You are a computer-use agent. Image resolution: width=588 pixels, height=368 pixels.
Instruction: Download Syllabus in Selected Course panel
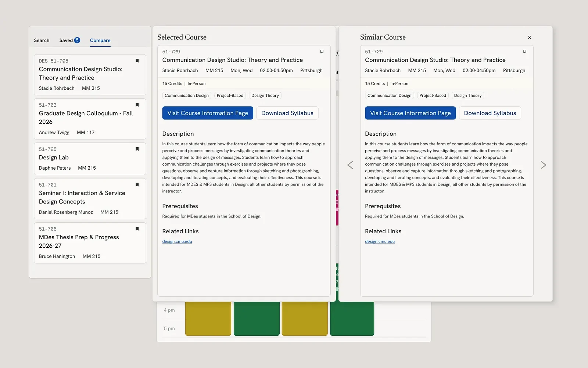[287, 113]
